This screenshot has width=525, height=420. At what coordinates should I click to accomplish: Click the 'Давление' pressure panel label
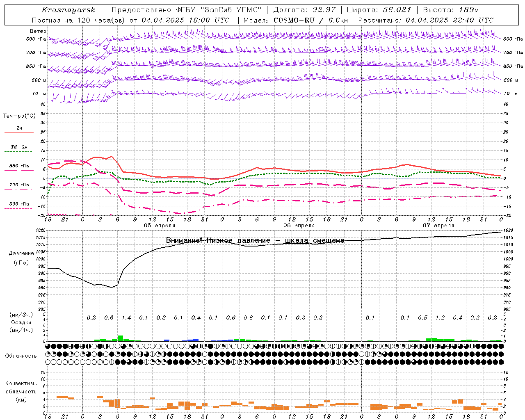pyautogui.click(x=21, y=253)
